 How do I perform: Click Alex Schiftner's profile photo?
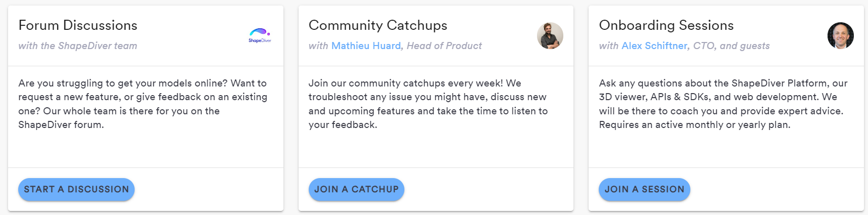point(840,35)
